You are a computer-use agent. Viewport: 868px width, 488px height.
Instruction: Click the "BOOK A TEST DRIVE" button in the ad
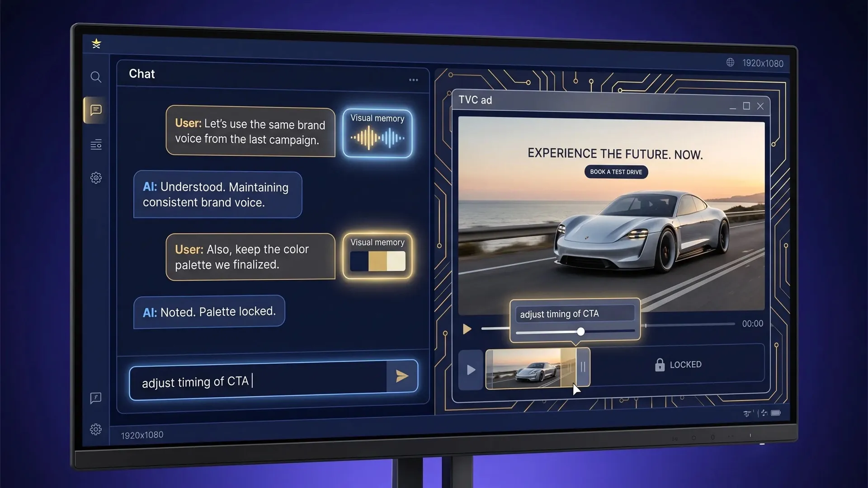[x=616, y=172]
